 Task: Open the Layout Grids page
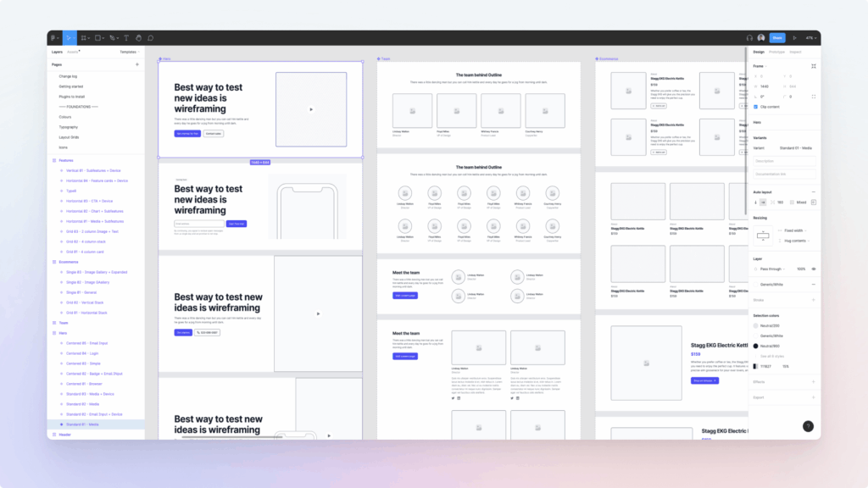tap(69, 137)
